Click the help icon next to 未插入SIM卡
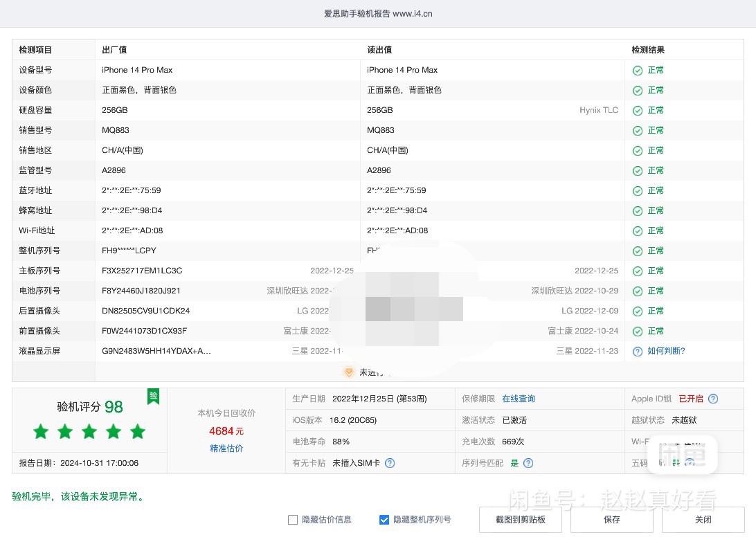The height and width of the screenshot is (544, 756). 390,463
